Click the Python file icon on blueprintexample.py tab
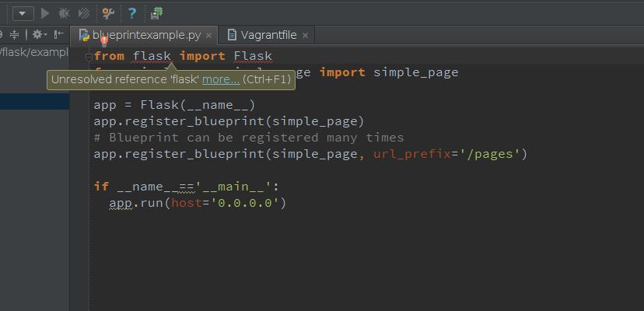The image size is (644, 311). point(84,35)
